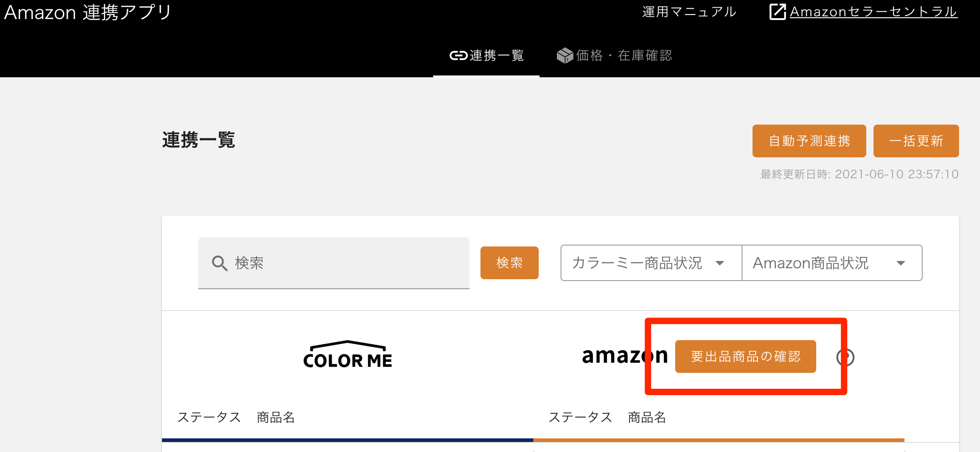The height and width of the screenshot is (452, 980).
Task: Click the amazon logo above the product list
Action: point(625,356)
